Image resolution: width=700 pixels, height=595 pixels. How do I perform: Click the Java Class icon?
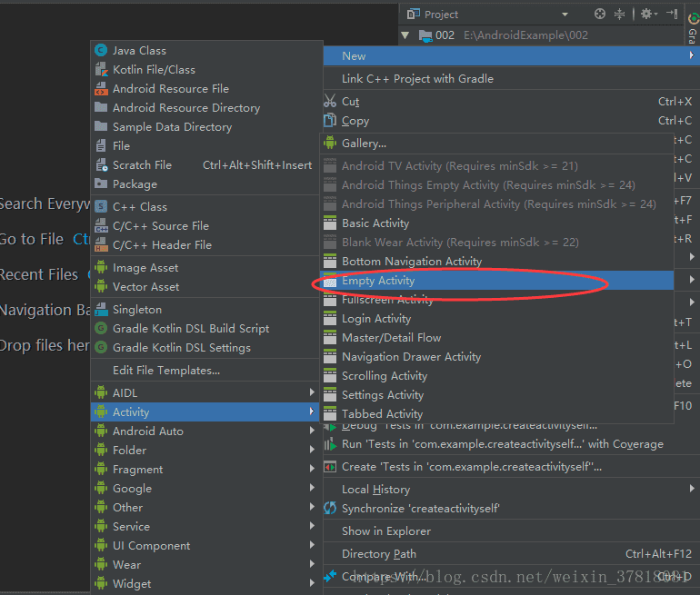(x=101, y=50)
